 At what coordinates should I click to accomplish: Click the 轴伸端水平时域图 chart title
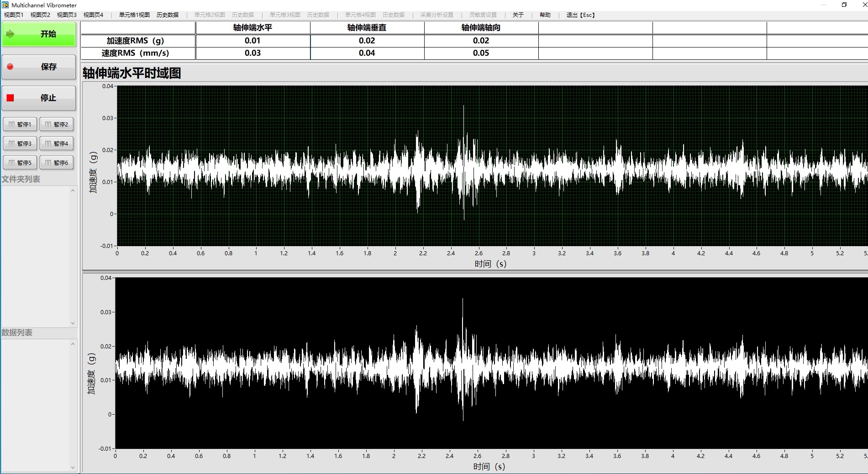[x=132, y=73]
